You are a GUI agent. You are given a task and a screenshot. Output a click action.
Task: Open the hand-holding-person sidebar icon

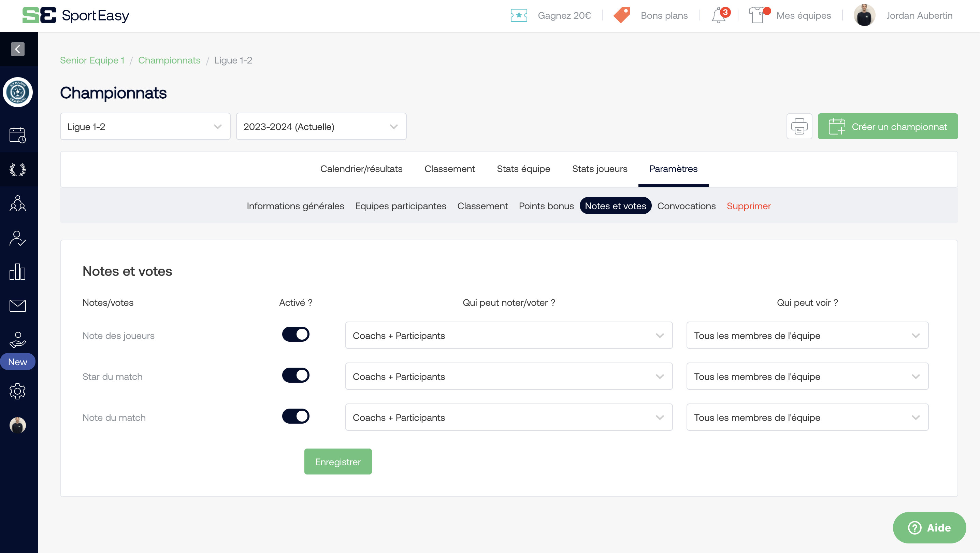click(x=17, y=340)
